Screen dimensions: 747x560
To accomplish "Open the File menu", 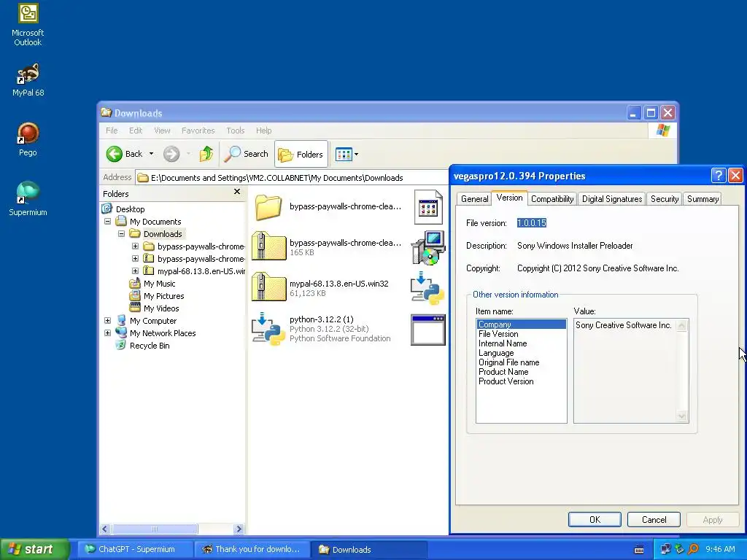I will click(x=112, y=131).
